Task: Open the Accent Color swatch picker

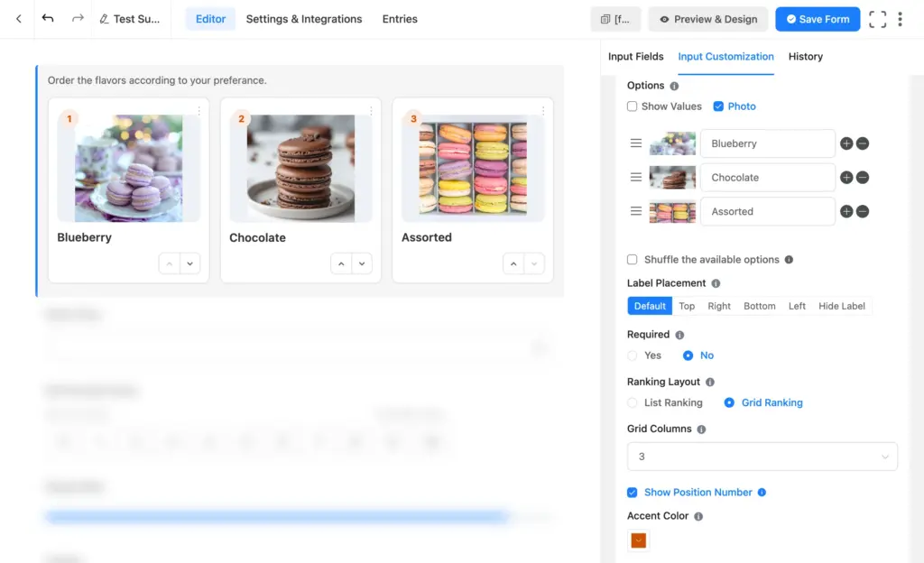Action: (x=638, y=540)
